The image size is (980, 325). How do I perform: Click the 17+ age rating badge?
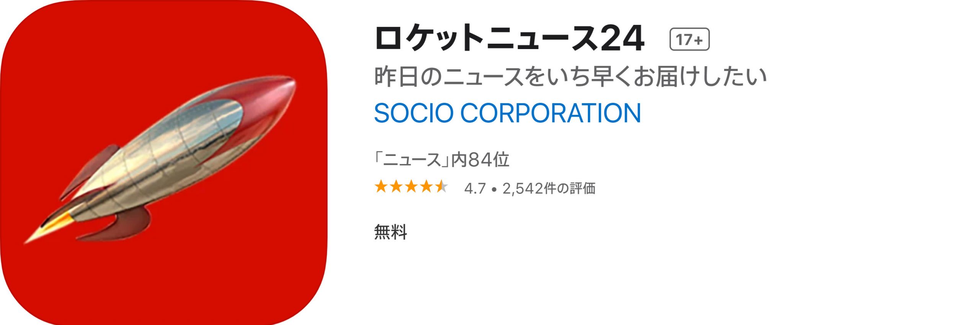click(689, 39)
